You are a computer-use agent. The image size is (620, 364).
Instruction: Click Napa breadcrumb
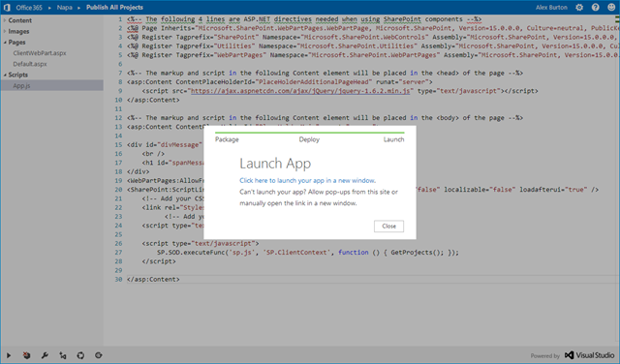pos(65,7)
